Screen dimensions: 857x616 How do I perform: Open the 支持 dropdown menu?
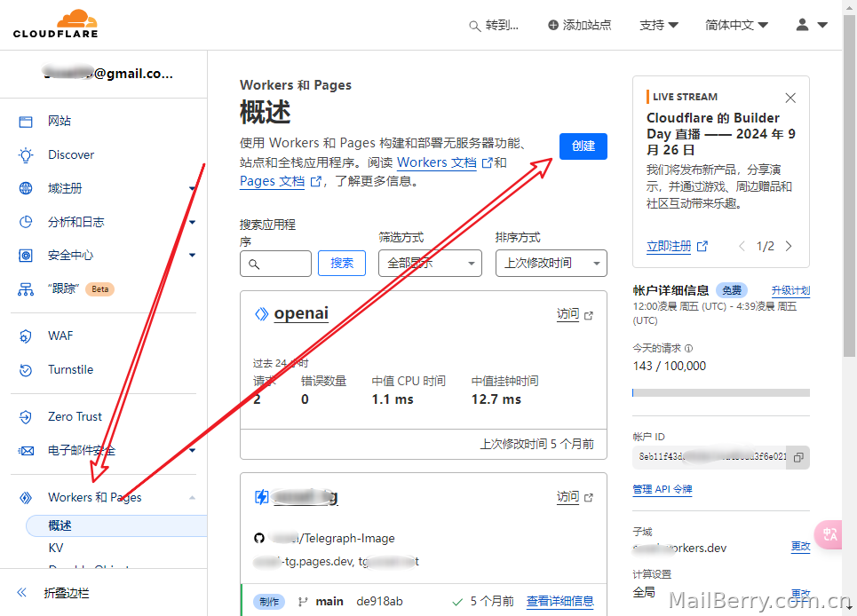click(659, 25)
